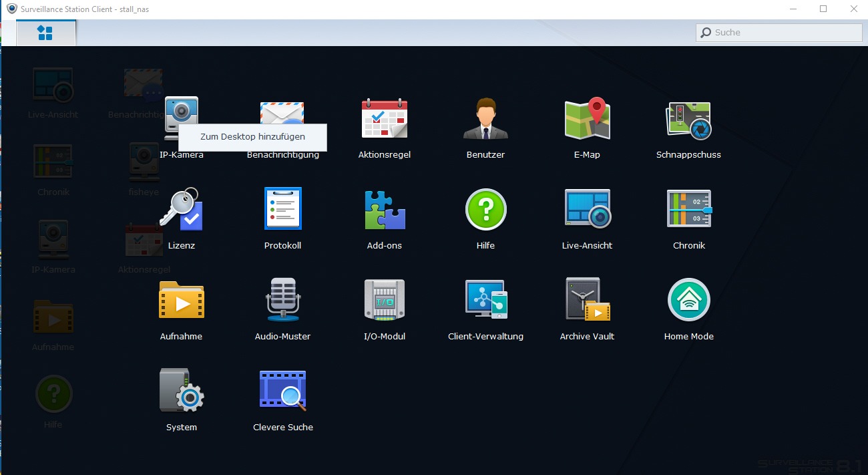The height and width of the screenshot is (475, 868).
Task: Open the Benachrichtigung envelope in main menu
Action: [282, 111]
